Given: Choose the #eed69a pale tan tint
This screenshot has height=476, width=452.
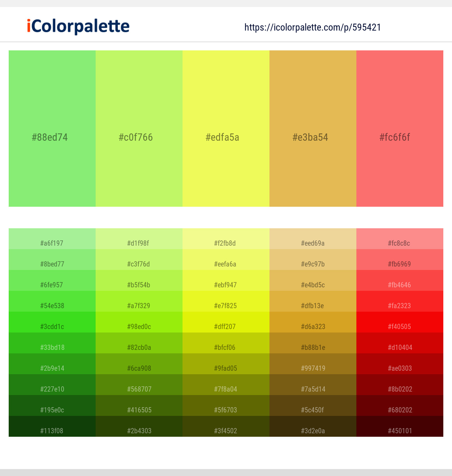Looking at the screenshot, I should coord(313,239).
